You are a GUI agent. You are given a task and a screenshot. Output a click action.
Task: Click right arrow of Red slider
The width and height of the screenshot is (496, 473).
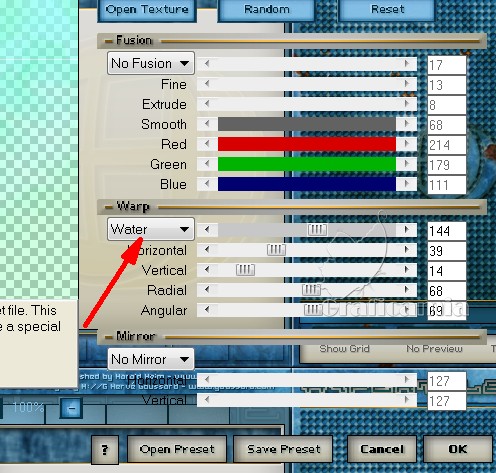[x=407, y=144]
